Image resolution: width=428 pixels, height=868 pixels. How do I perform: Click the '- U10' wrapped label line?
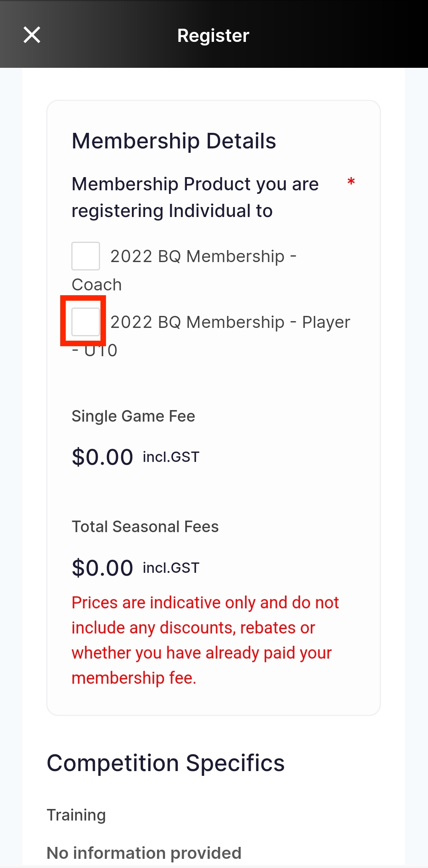coord(94,351)
